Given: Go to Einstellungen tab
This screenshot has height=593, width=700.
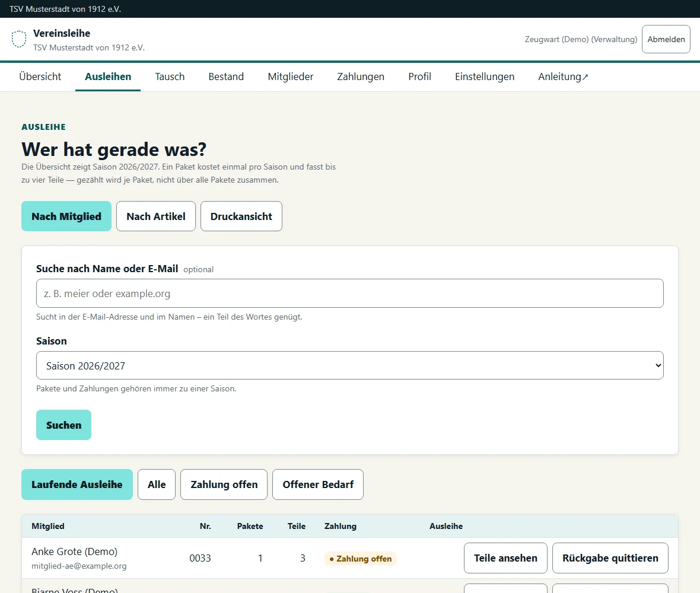Looking at the screenshot, I should coord(485,76).
